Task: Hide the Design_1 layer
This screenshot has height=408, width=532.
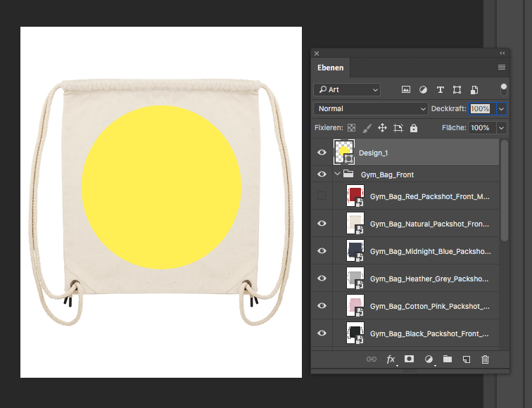Action: 322,152
